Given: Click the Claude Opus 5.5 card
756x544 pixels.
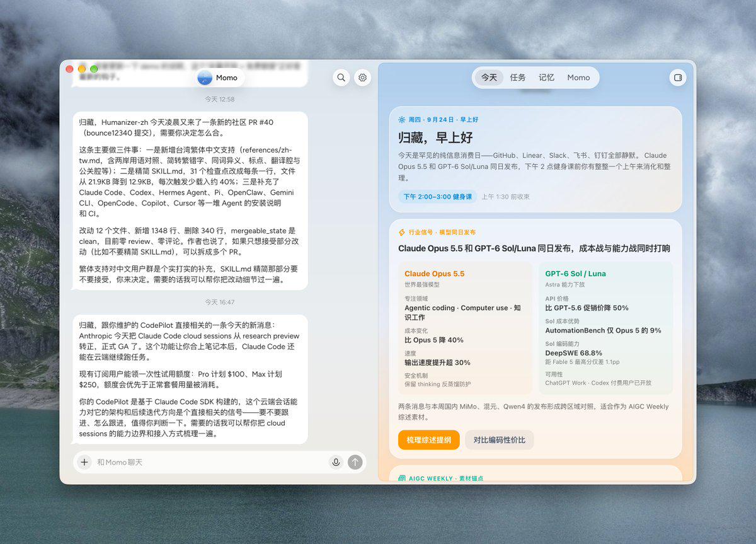Looking at the screenshot, I should 466,328.
